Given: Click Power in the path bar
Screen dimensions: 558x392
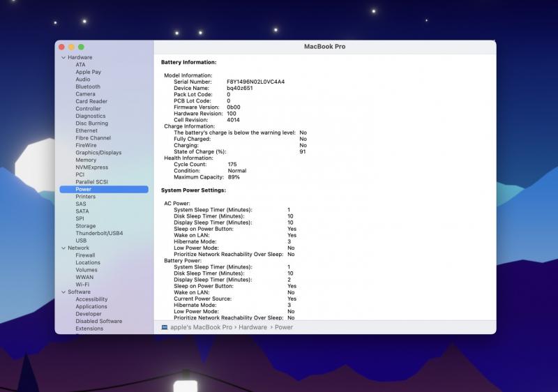Looking at the screenshot, I should (x=284, y=327).
